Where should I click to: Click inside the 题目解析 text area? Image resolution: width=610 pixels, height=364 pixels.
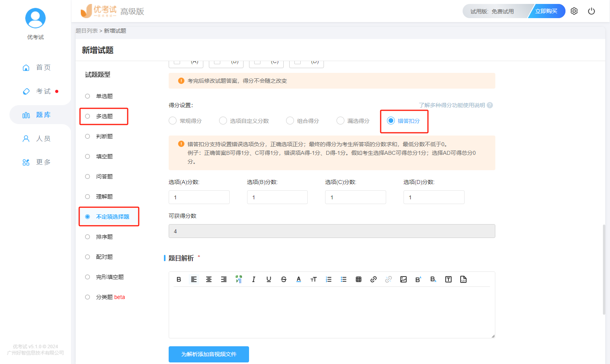332,312
